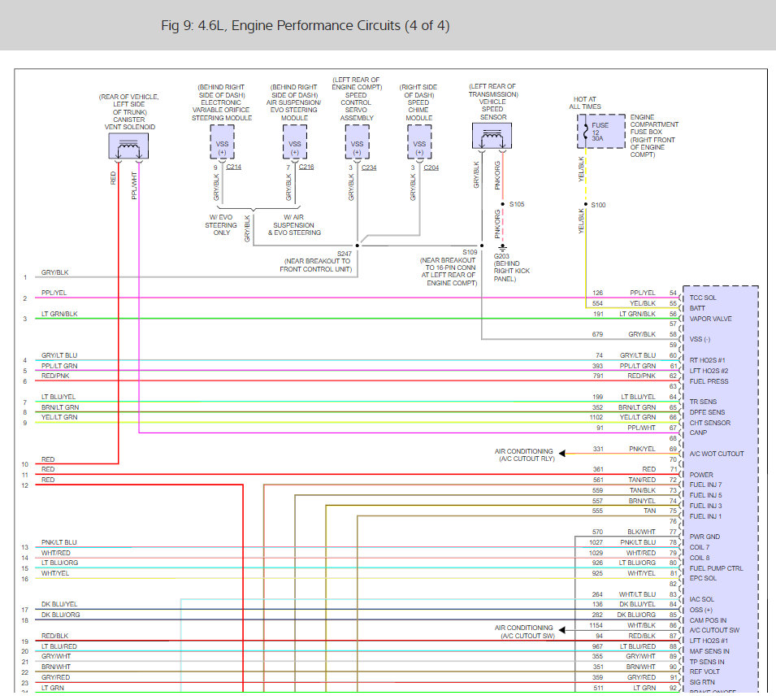Click the Canister Vent Solenoid coil symbol
The height and width of the screenshot is (700, 776).
coord(128,146)
